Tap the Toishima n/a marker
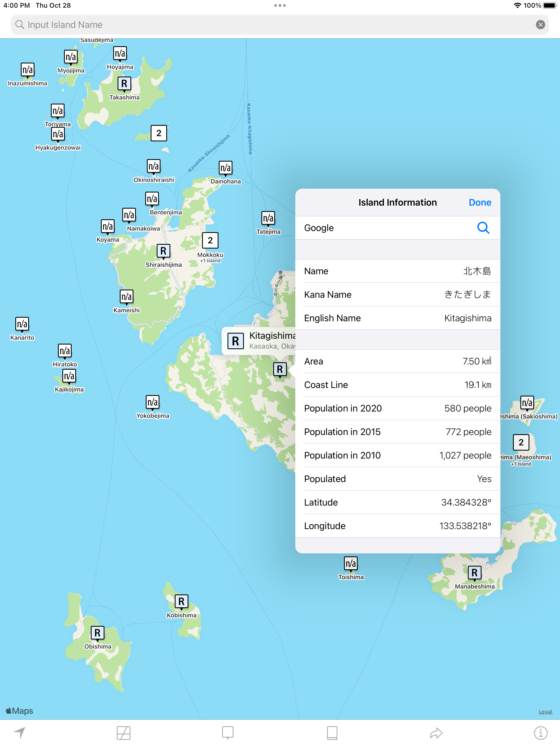560x747 pixels. pos(351,564)
